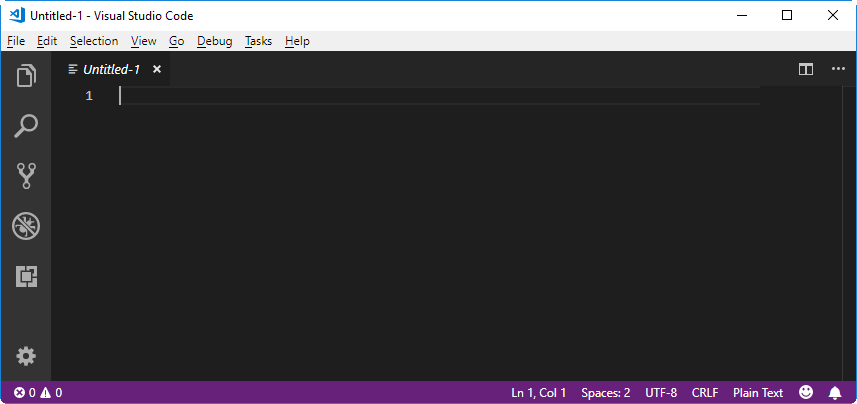Open the Search view icon
857x404 pixels.
point(26,126)
